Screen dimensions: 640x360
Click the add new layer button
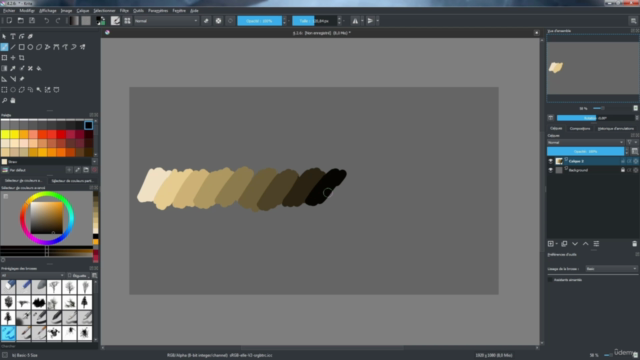[x=551, y=244]
